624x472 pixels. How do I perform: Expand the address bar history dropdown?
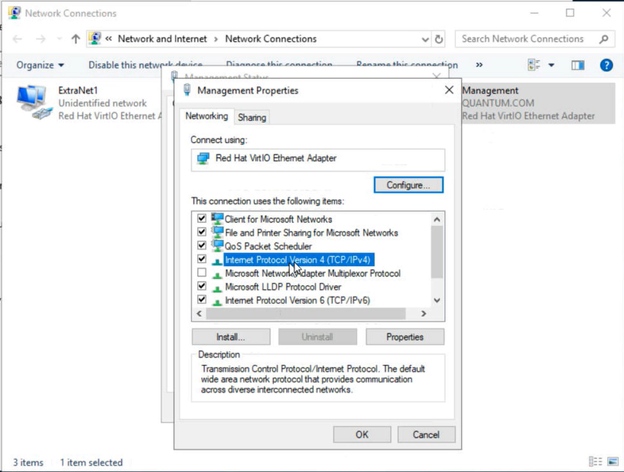pos(425,39)
